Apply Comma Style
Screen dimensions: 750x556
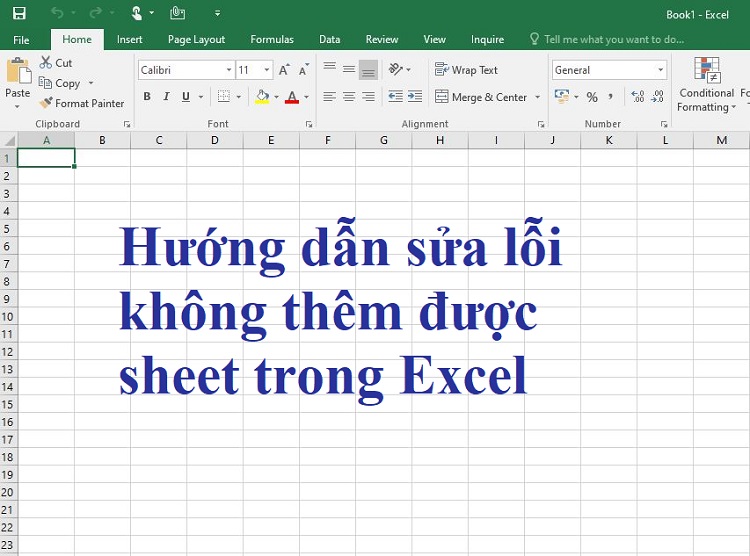pyautogui.click(x=610, y=97)
